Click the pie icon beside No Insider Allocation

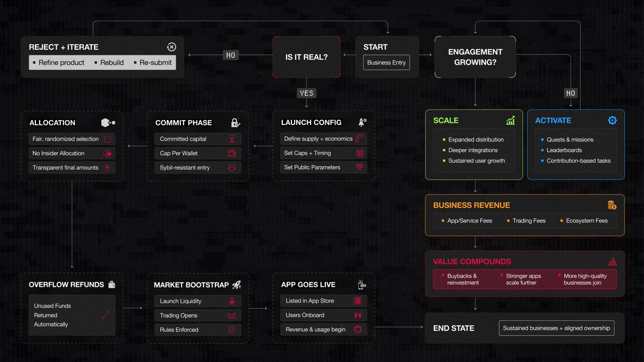[107, 153]
